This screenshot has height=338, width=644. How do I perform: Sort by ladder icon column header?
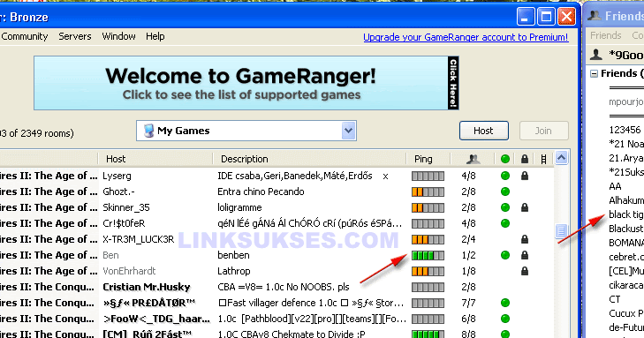click(543, 159)
